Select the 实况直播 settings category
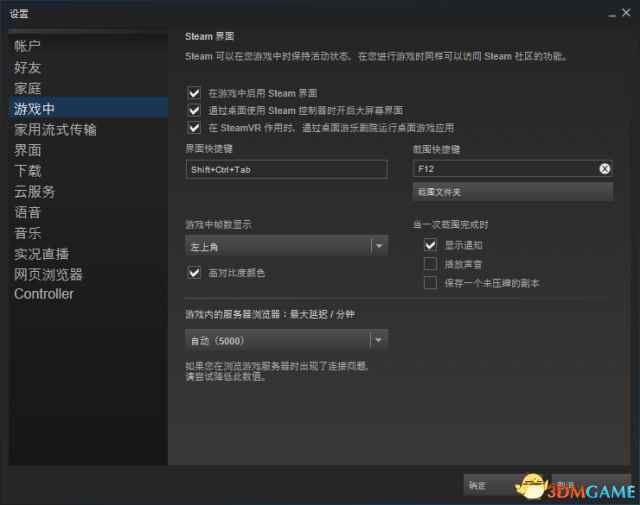The image size is (640, 505). [42, 254]
